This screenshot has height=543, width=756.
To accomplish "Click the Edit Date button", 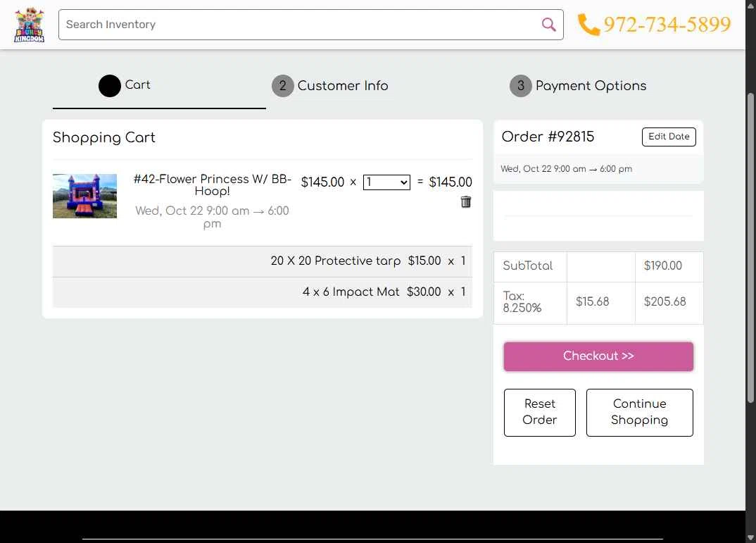I will (669, 137).
